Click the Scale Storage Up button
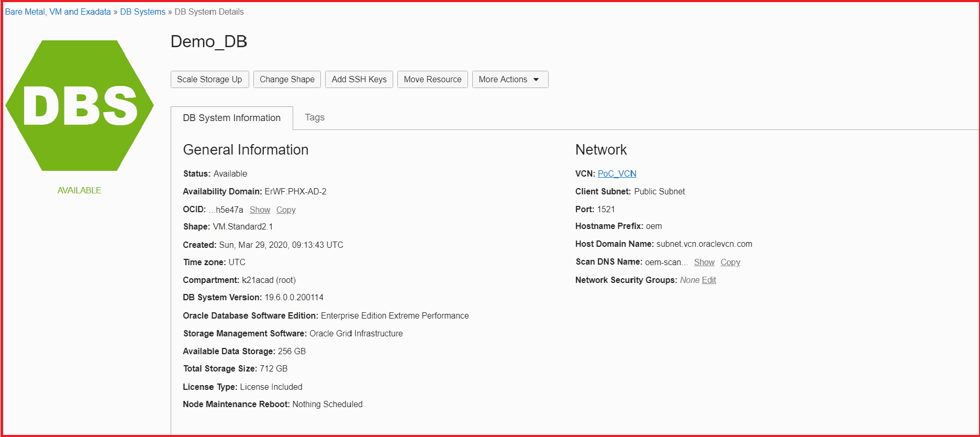Image resolution: width=980 pixels, height=437 pixels. [x=209, y=80]
